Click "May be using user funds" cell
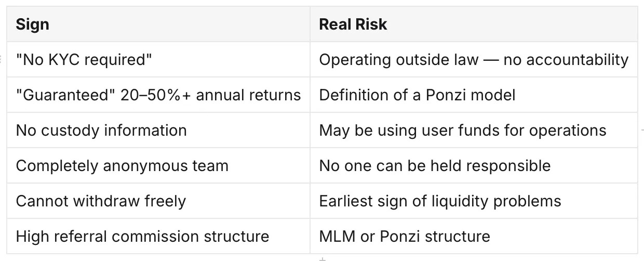 click(474, 130)
